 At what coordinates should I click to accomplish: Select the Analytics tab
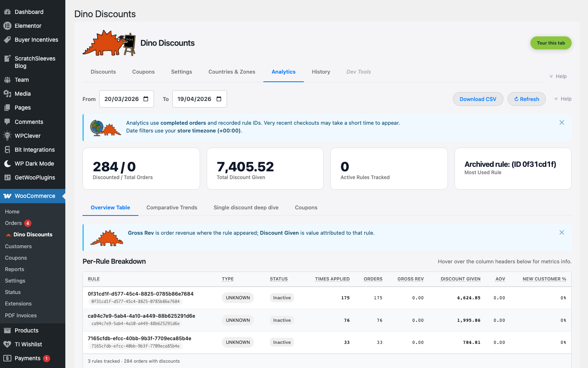tap(283, 72)
